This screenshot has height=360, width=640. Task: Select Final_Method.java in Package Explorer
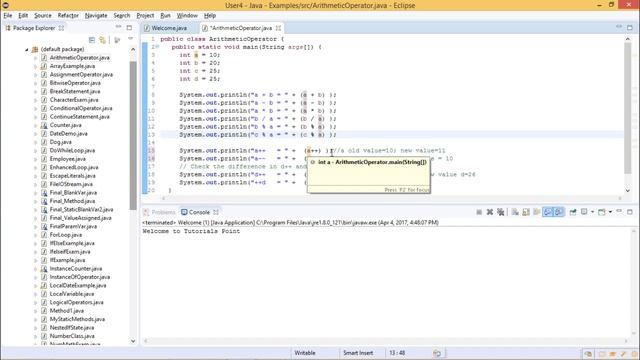[72, 201]
